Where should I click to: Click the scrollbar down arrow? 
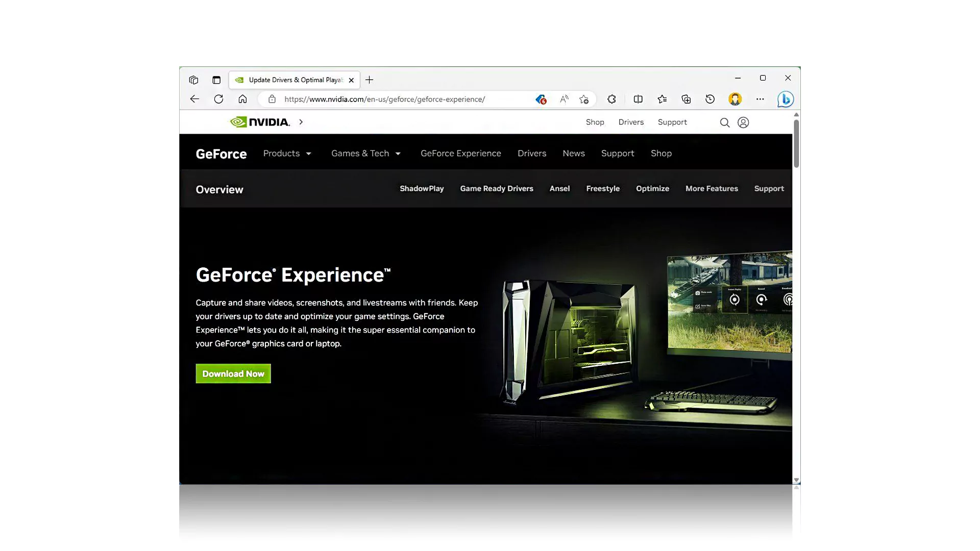tap(796, 480)
